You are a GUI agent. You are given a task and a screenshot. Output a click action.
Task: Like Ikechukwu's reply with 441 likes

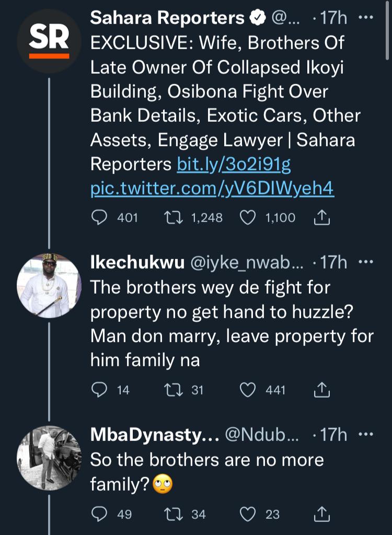point(249,389)
